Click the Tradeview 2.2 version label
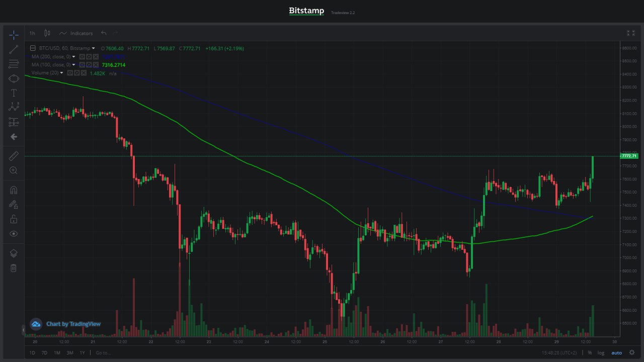Screen dimensions: 644x362 [x=343, y=13]
